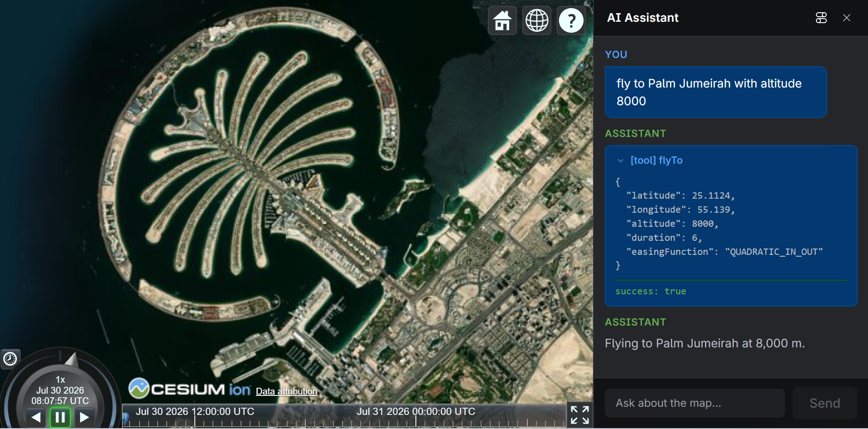Open navigation help question mark button
Screen dimensions: 868x429
571,20
